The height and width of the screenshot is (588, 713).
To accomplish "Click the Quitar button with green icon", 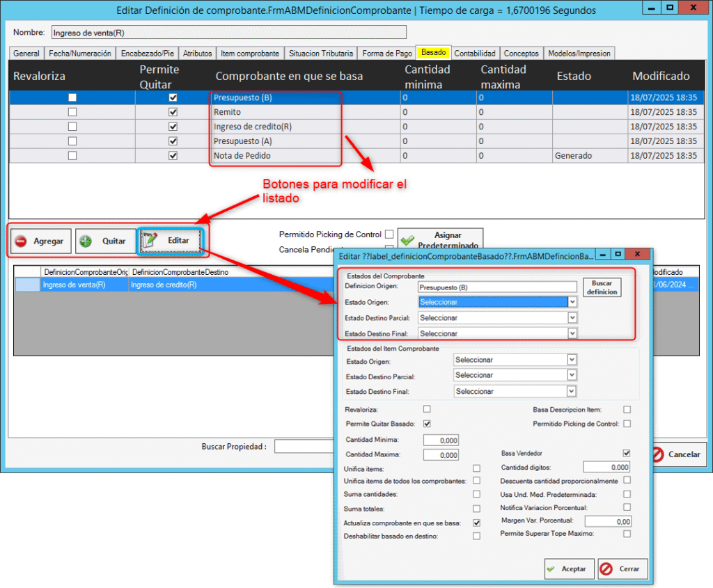I will tap(104, 241).
